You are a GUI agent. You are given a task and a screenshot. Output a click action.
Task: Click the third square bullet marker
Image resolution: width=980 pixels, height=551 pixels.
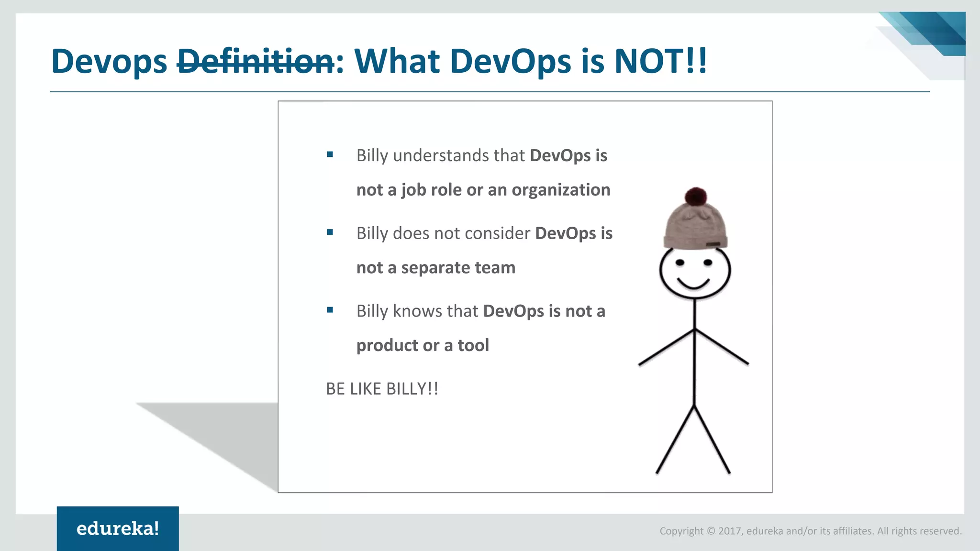point(330,310)
